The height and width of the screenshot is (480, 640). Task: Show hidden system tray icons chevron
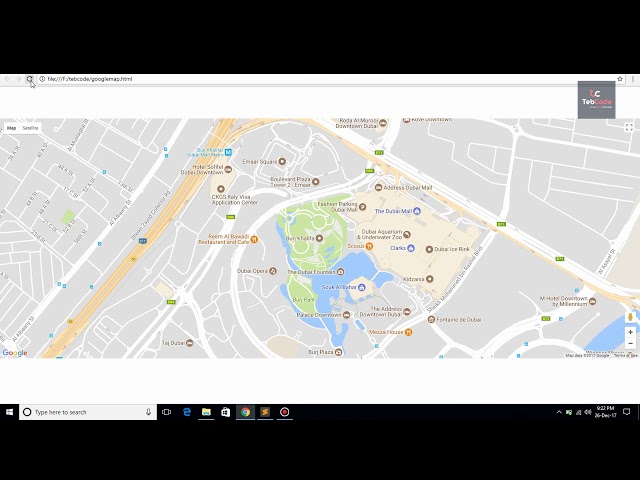(x=559, y=412)
